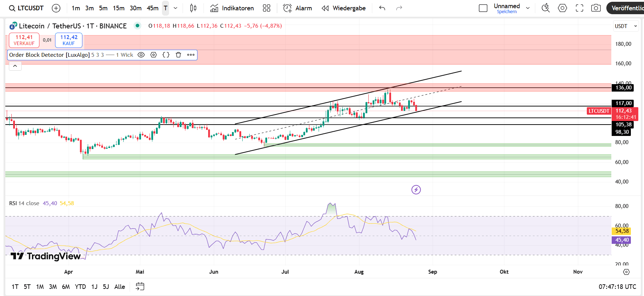Switch to the 6M date range
The image size is (644, 296).
[66, 287]
